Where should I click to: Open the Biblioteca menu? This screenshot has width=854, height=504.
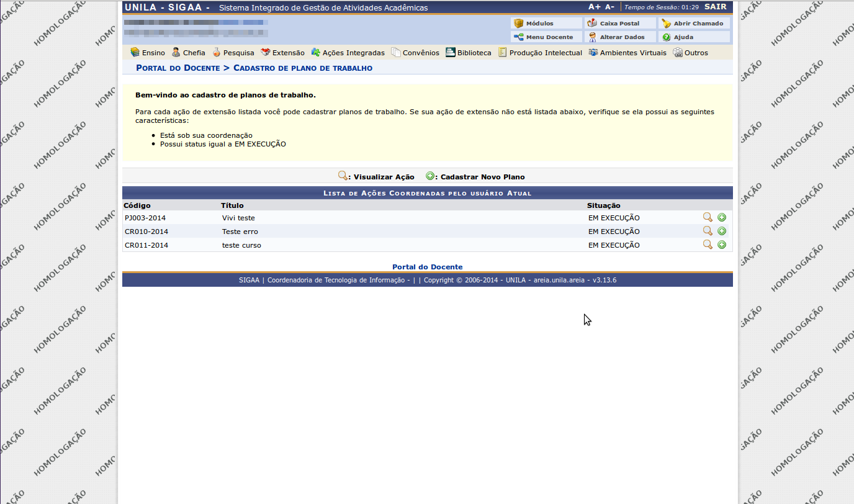pyautogui.click(x=474, y=53)
